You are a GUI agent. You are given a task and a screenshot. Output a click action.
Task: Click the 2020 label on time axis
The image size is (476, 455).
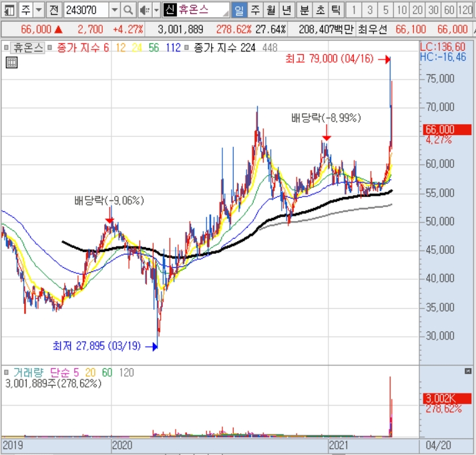pyautogui.click(x=122, y=445)
